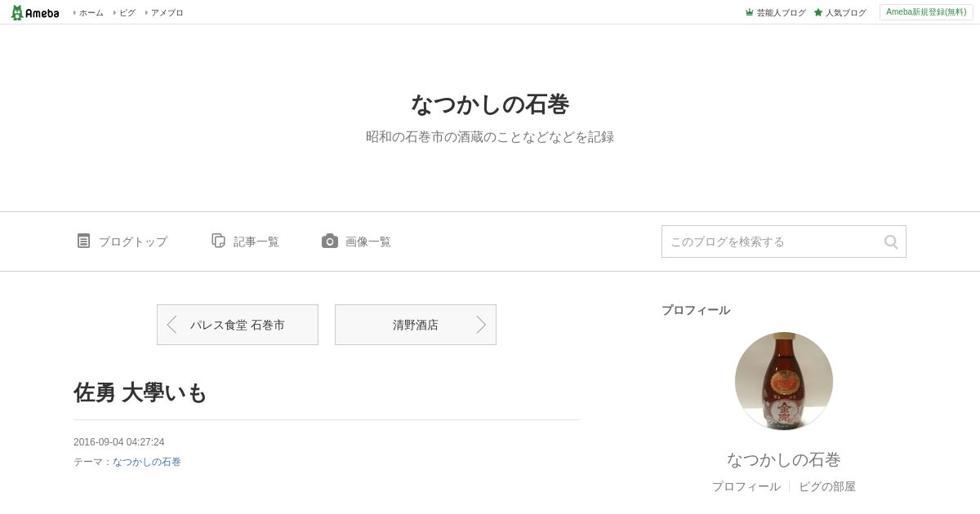Image resolution: width=980 pixels, height=514 pixels.
Task: Open the ホーム menu item
Action: 91,12
